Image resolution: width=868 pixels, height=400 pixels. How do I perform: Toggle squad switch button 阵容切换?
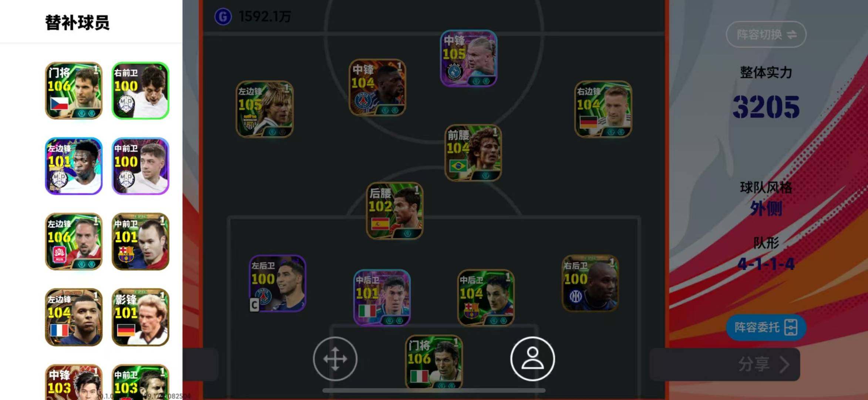tap(766, 34)
